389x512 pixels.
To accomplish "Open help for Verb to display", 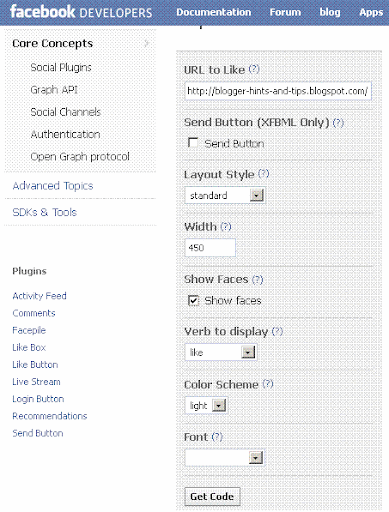I will pyautogui.click(x=277, y=331).
